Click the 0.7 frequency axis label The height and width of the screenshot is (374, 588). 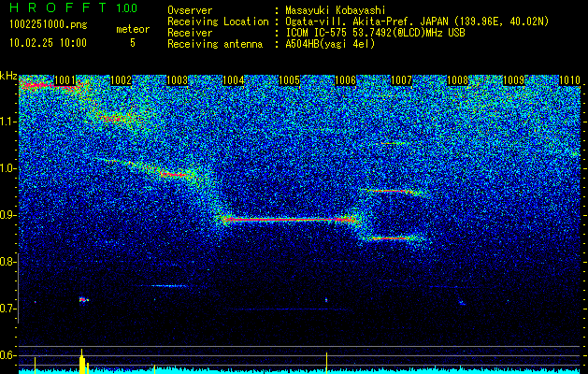point(8,309)
